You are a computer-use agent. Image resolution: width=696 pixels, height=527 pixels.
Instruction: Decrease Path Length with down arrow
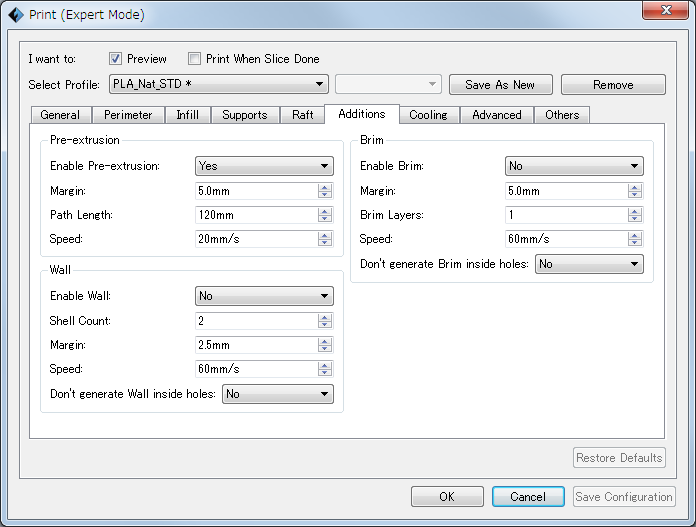pos(324,218)
